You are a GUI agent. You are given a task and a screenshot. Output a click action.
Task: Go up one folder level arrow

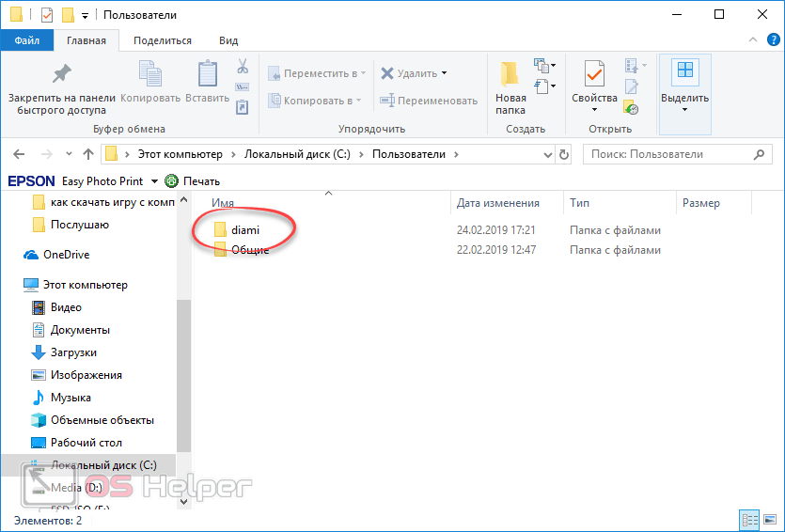(x=88, y=154)
